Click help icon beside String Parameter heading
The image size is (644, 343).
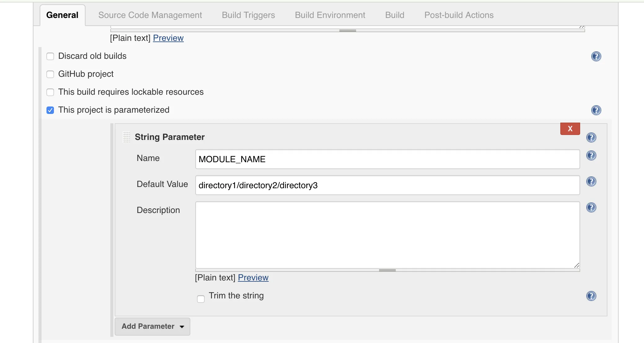[591, 137]
